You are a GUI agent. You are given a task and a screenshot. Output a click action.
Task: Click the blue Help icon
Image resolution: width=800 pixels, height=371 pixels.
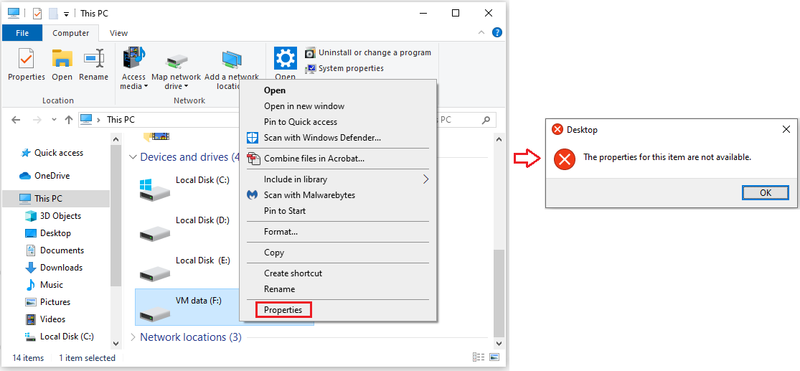click(x=497, y=33)
